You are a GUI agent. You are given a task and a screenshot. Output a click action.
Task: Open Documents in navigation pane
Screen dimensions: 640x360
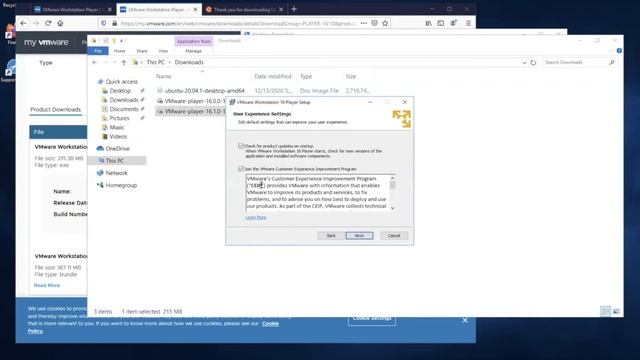coord(123,109)
